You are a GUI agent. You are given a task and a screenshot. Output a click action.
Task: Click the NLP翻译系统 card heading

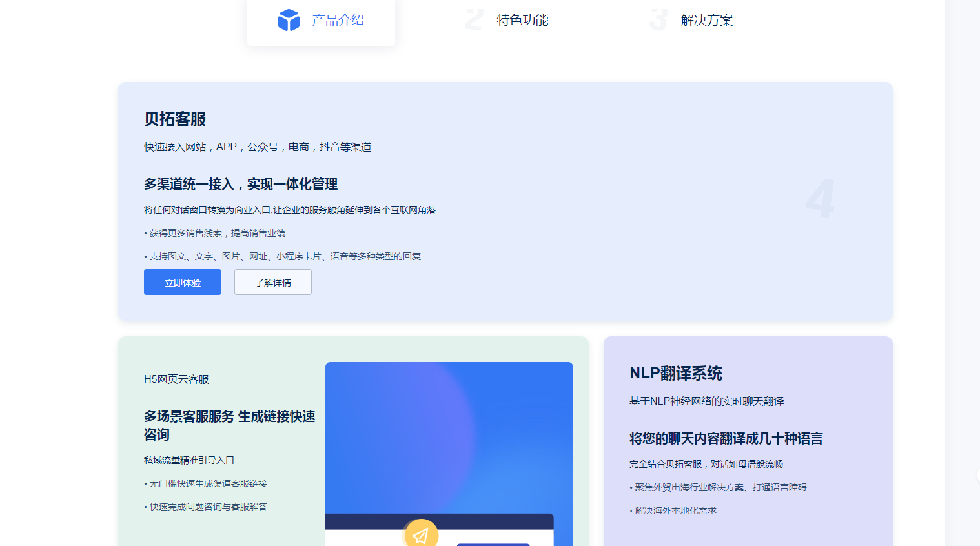coord(676,374)
